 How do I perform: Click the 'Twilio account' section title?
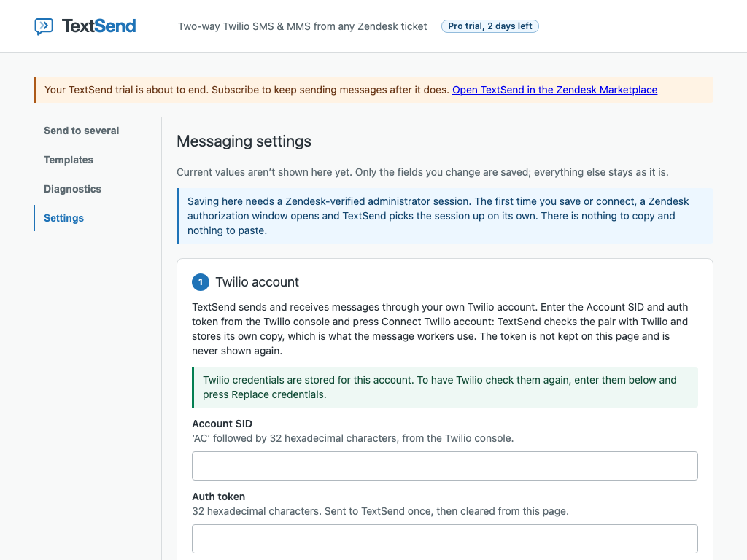click(x=258, y=282)
